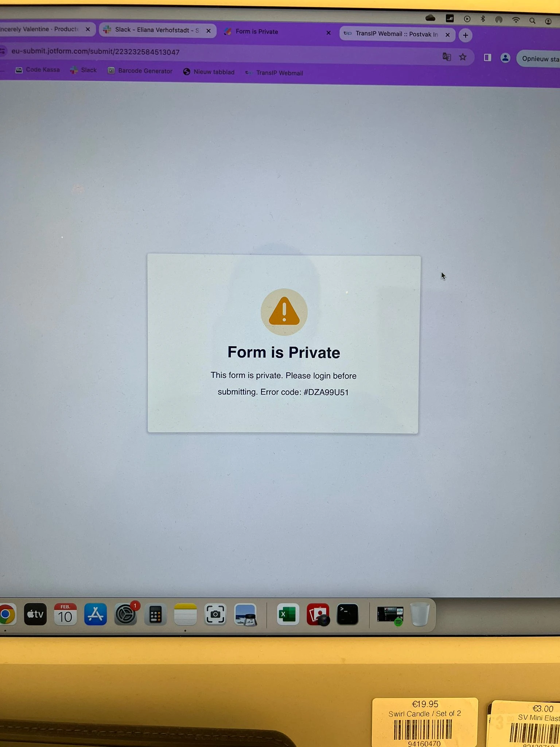560x747 pixels.
Task: Close the Slack – Eliana Verhofstadt tab
Action: (209, 31)
